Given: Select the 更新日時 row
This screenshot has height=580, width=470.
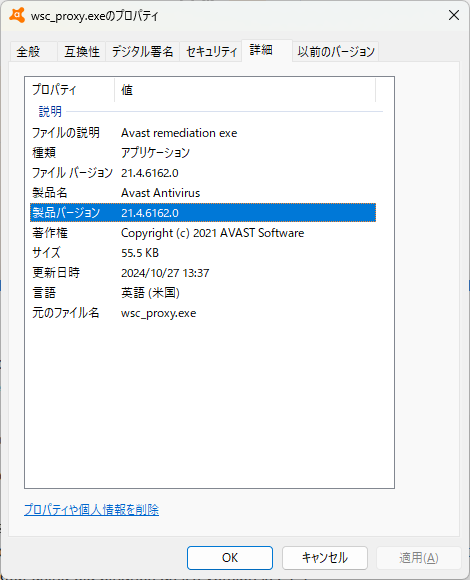Looking at the screenshot, I should (203, 273).
